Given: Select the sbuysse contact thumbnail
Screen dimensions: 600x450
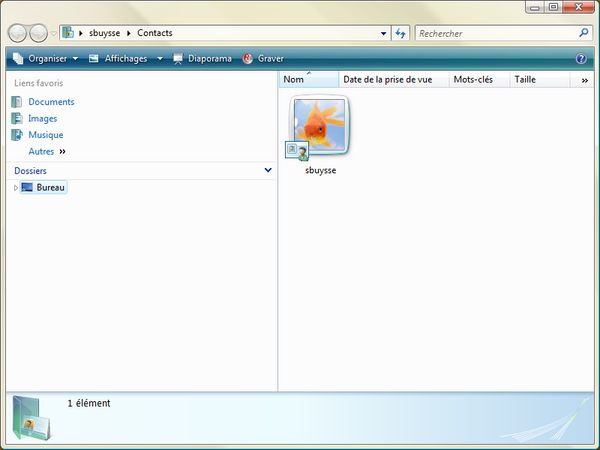Looking at the screenshot, I should coord(320,128).
